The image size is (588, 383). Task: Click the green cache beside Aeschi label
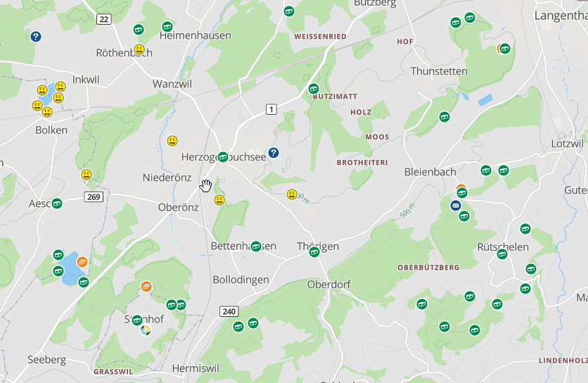point(57,203)
